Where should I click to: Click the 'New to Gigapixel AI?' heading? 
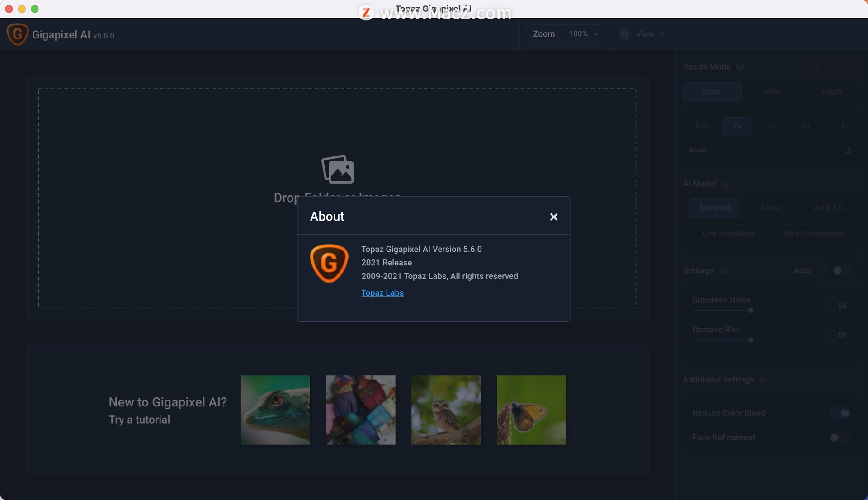tap(168, 402)
